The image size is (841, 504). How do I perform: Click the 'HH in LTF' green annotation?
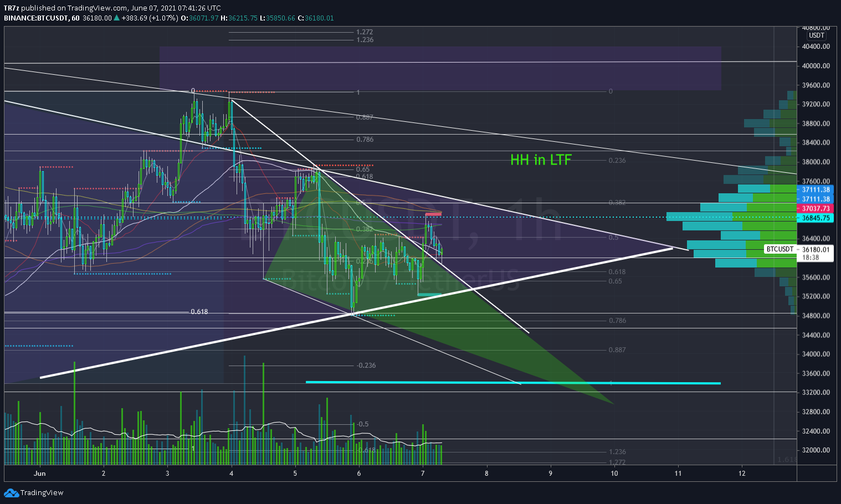coord(541,160)
